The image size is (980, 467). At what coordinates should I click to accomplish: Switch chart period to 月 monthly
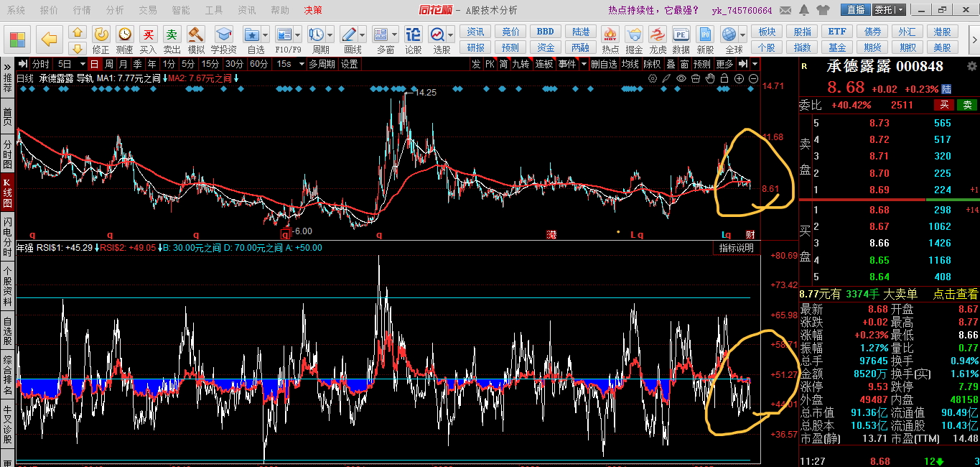point(123,64)
